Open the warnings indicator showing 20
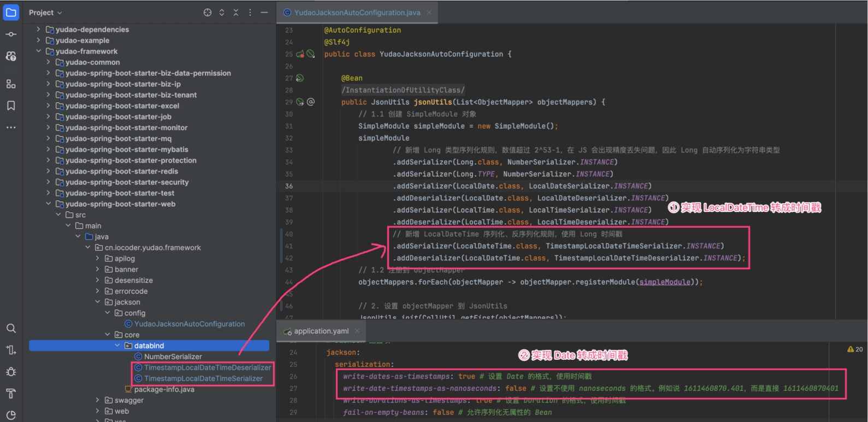This screenshot has width=868, height=422. tap(854, 349)
